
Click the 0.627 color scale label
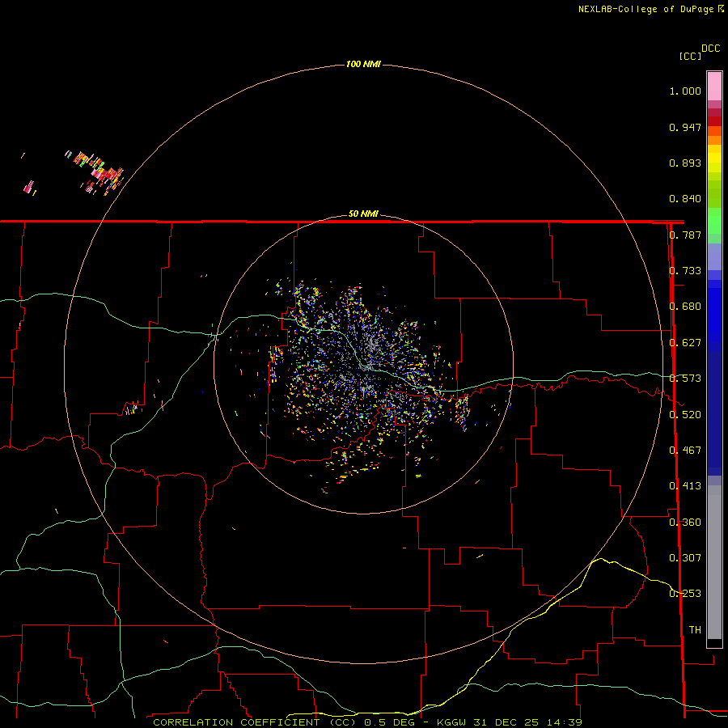685,343
